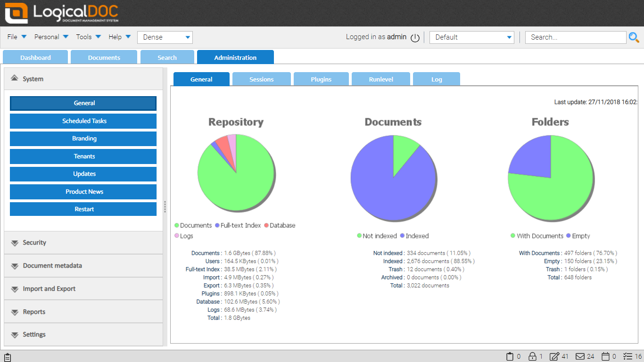Switch to the Sessions tab
Image resolution: width=644 pixels, height=362 pixels.
[262, 79]
